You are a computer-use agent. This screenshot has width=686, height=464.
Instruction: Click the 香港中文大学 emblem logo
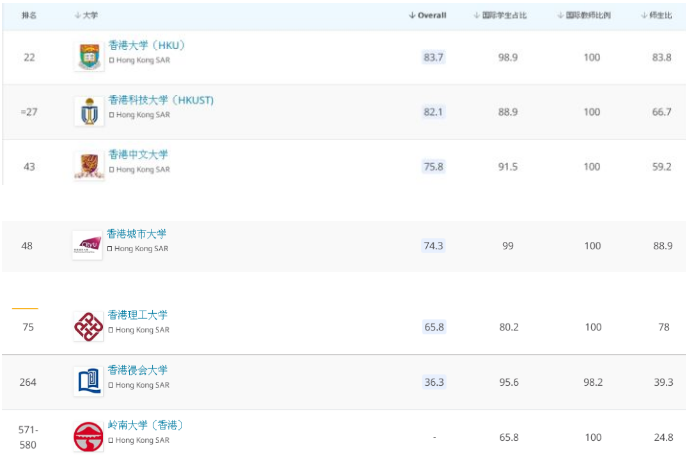[x=89, y=166]
